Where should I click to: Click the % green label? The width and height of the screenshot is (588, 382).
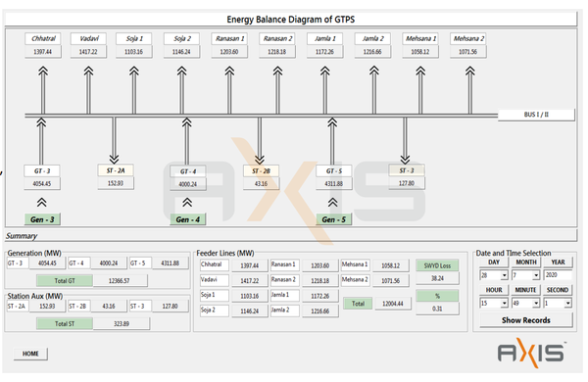point(437,296)
